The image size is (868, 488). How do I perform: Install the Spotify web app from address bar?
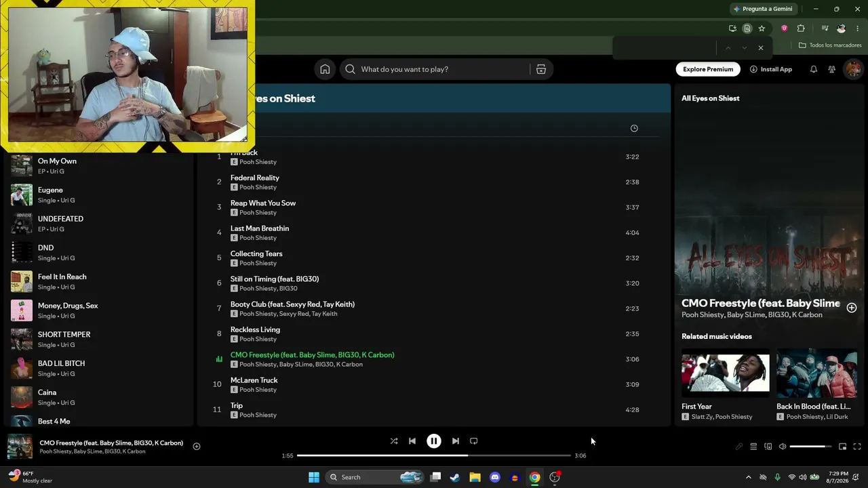point(732,28)
